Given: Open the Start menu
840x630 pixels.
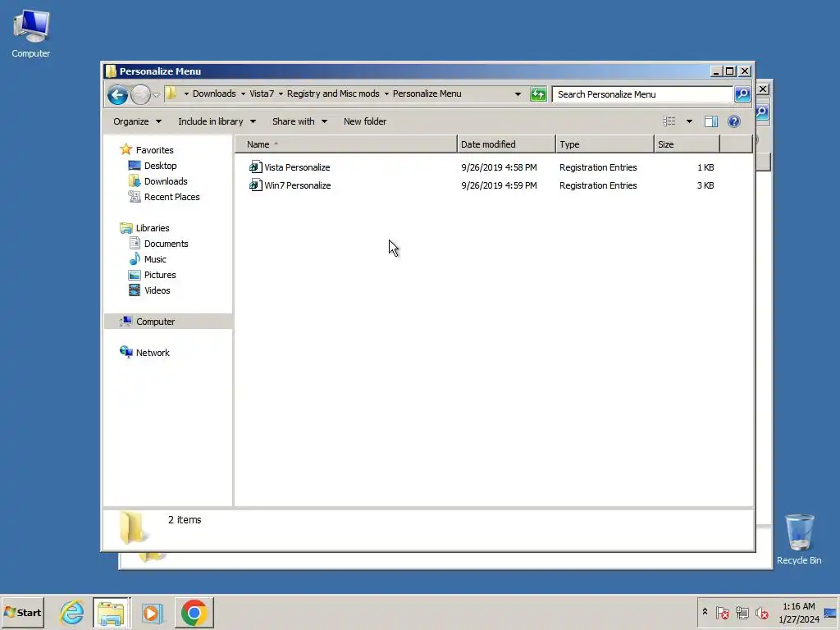Looking at the screenshot, I should click(22, 612).
